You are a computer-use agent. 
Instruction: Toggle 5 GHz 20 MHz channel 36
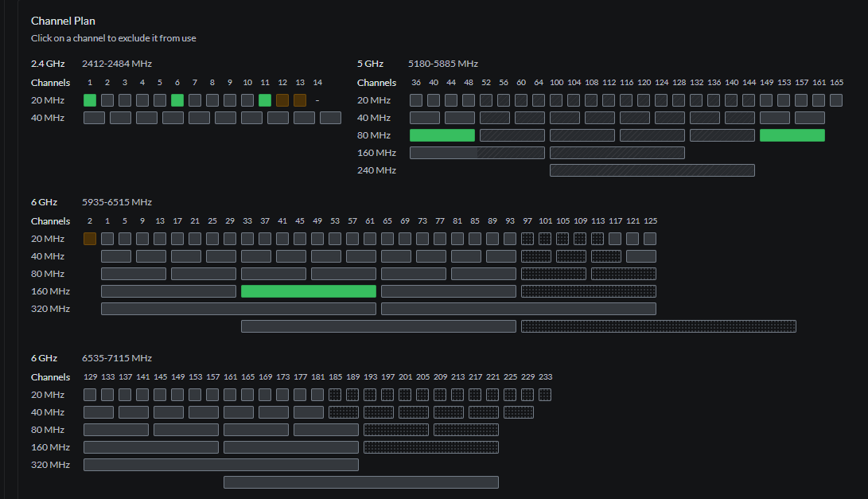tap(416, 100)
